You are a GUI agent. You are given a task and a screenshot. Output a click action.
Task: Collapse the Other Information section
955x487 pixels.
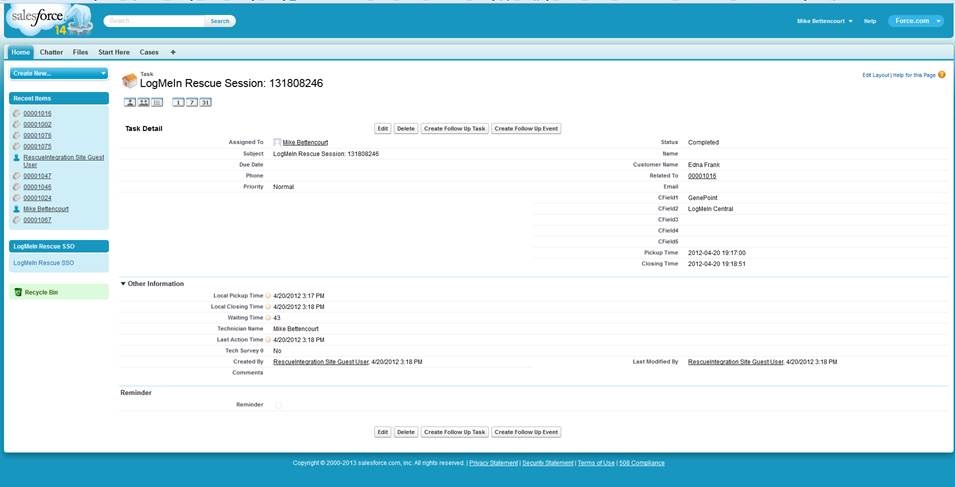[123, 284]
